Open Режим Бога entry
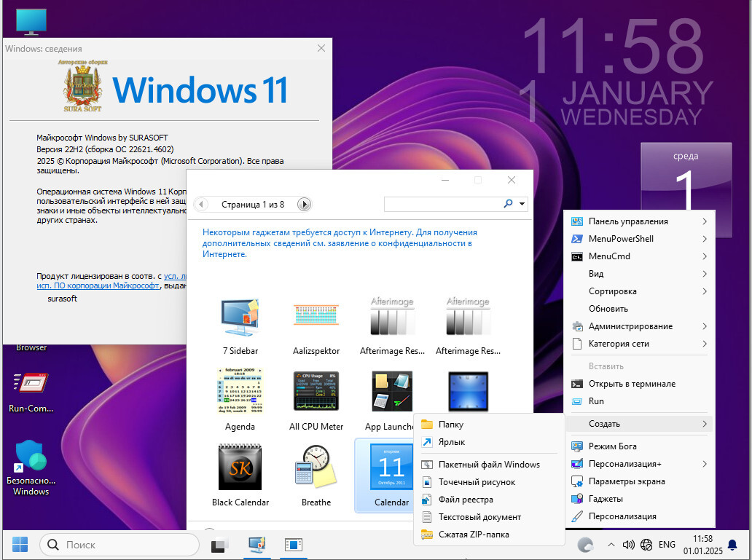The width and height of the screenshot is (752, 560). tap(639, 446)
